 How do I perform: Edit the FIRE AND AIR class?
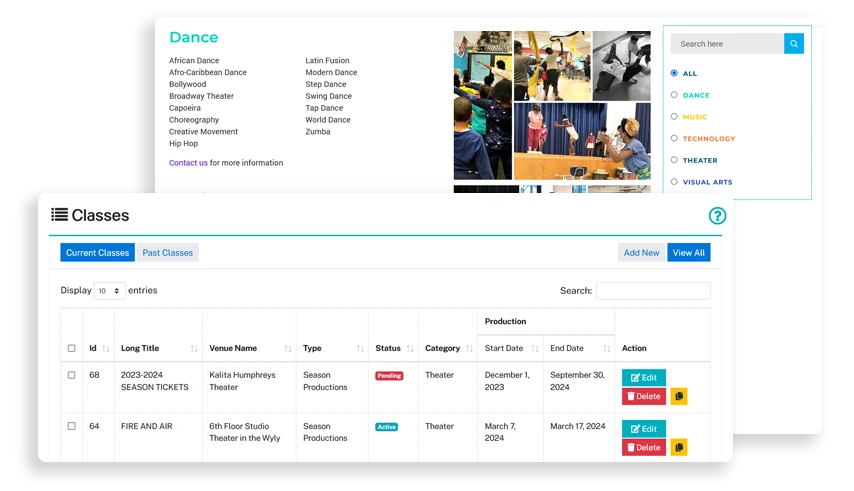644,429
